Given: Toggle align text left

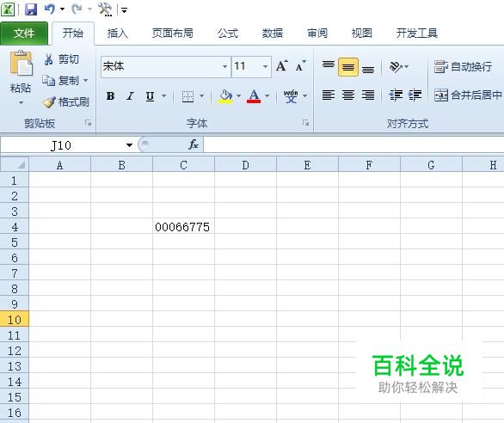Looking at the screenshot, I should (329, 95).
